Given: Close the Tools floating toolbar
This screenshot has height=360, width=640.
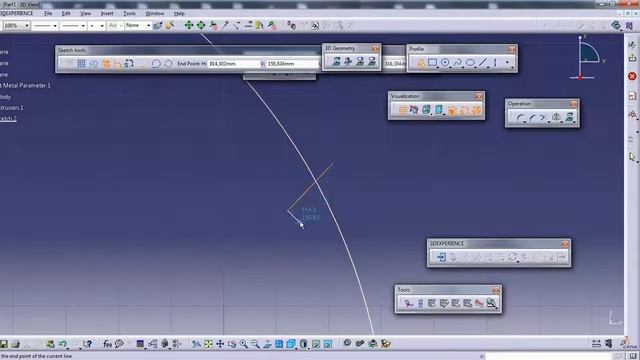Looking at the screenshot, I should [496, 290].
